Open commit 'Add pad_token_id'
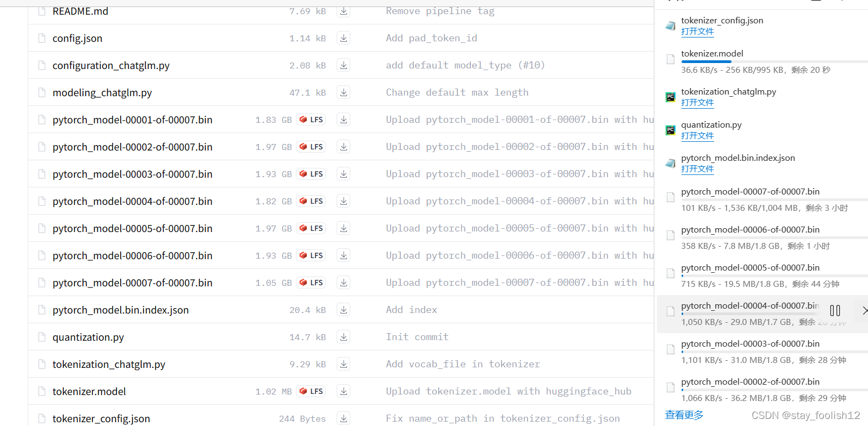This screenshot has height=426, width=868. click(431, 38)
